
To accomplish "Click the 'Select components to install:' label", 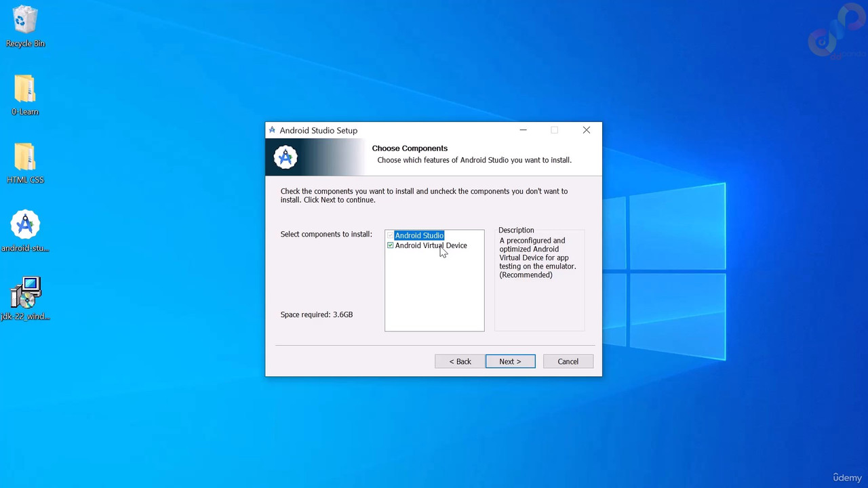I will click(x=326, y=235).
